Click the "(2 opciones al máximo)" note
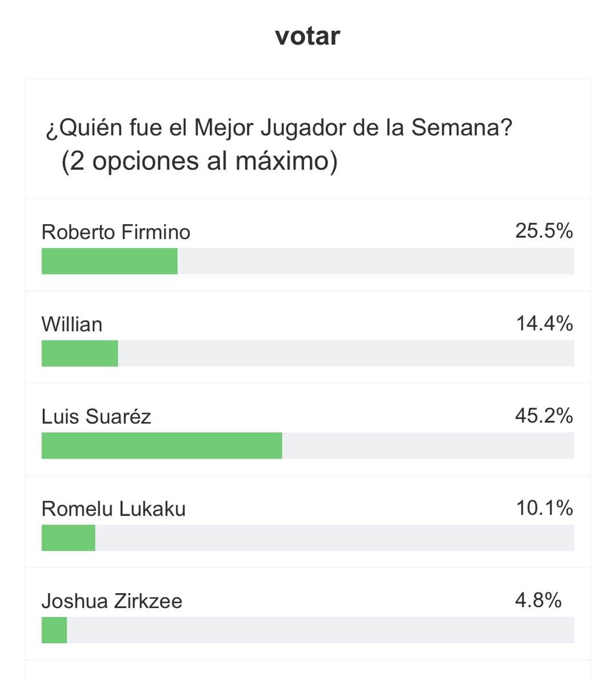 [x=199, y=161]
